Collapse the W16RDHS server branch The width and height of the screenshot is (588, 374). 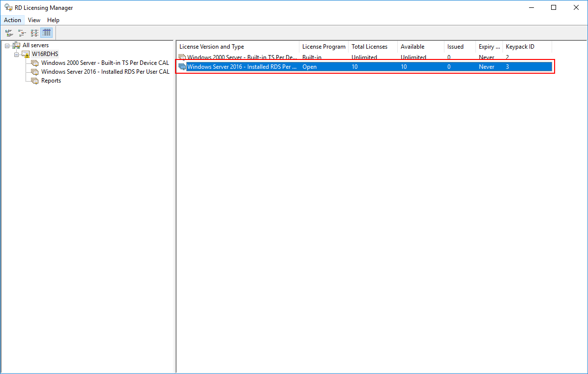coord(17,55)
